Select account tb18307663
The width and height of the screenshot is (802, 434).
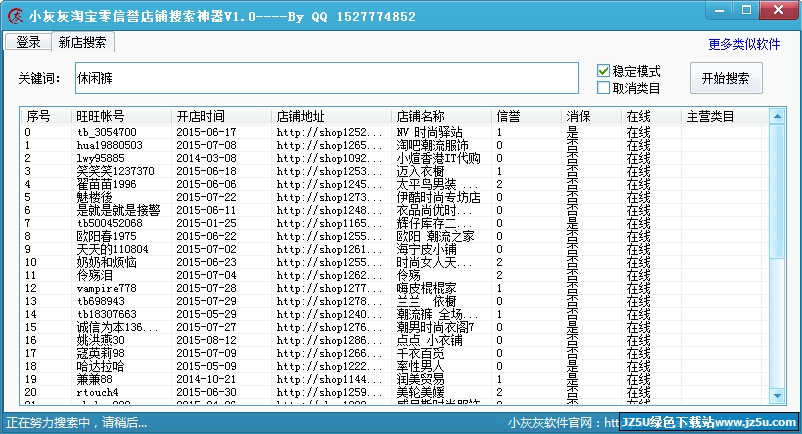106,314
